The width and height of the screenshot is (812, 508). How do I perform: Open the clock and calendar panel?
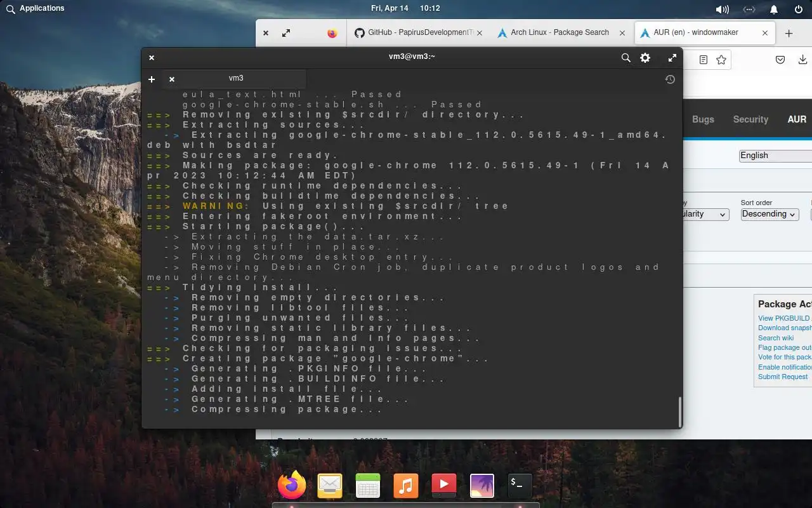pos(405,8)
